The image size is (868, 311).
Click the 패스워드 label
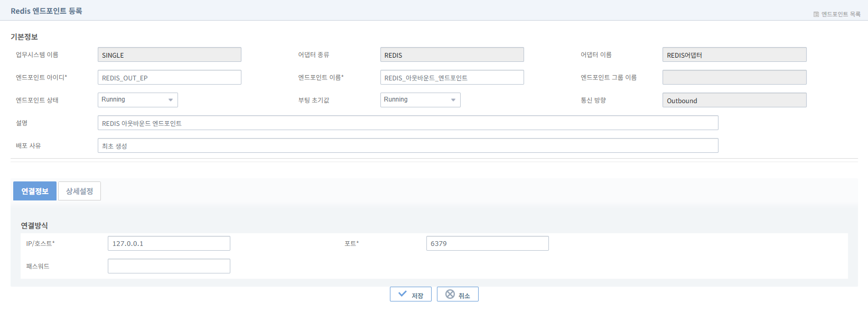pyautogui.click(x=38, y=266)
